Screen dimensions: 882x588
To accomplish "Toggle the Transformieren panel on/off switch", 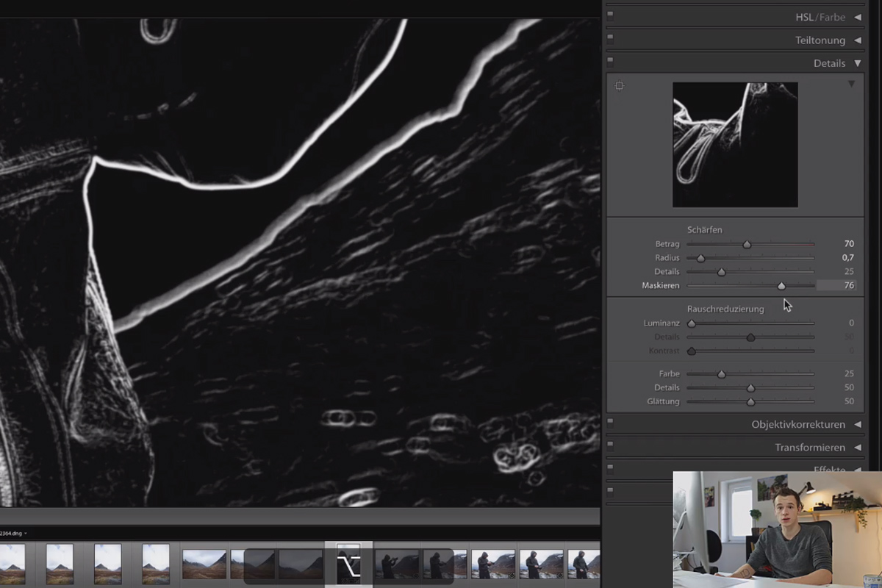I will 610,445.
